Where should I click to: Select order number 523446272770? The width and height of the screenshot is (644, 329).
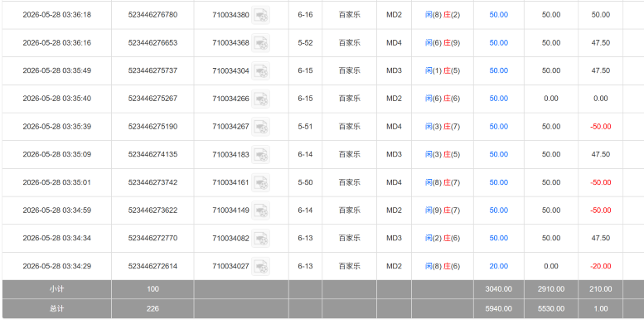coord(153,238)
